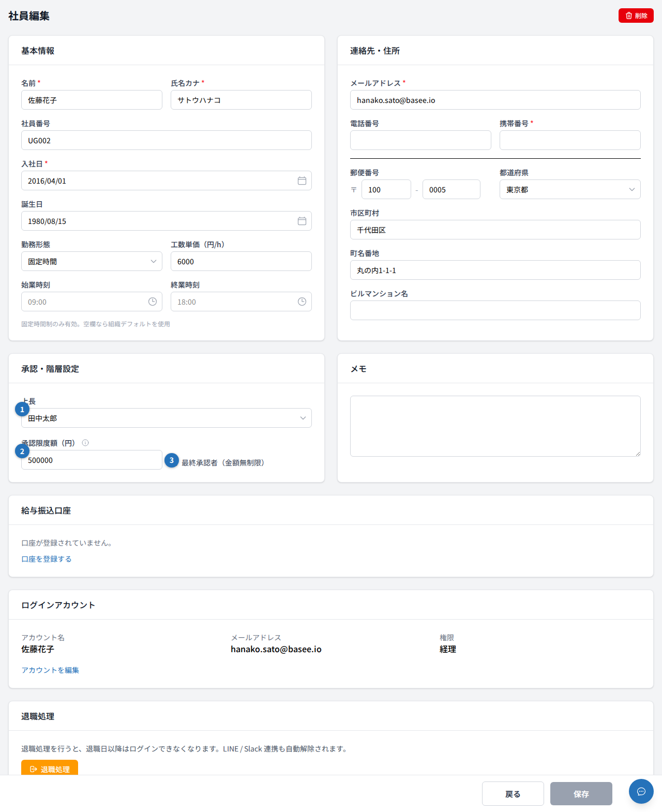
Task: Click the red 削除 delete button
Action: point(636,16)
